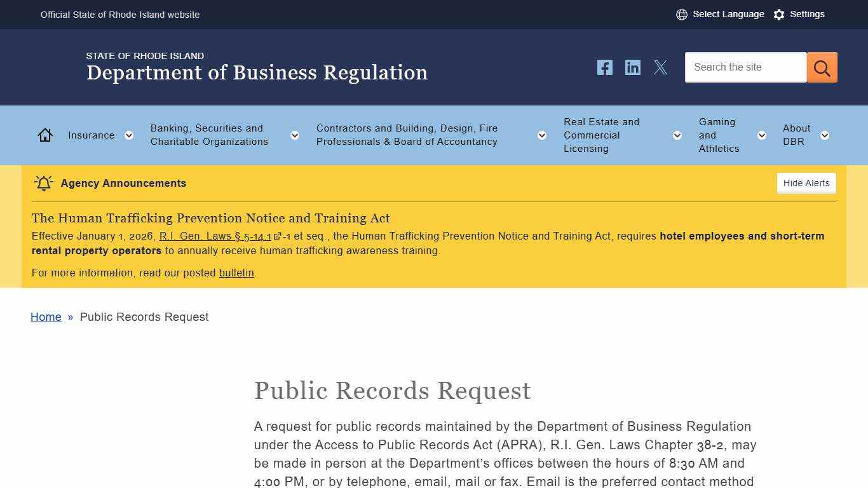868x488 pixels.
Task: Go to Home via the breadcrumb link
Action: (x=45, y=316)
